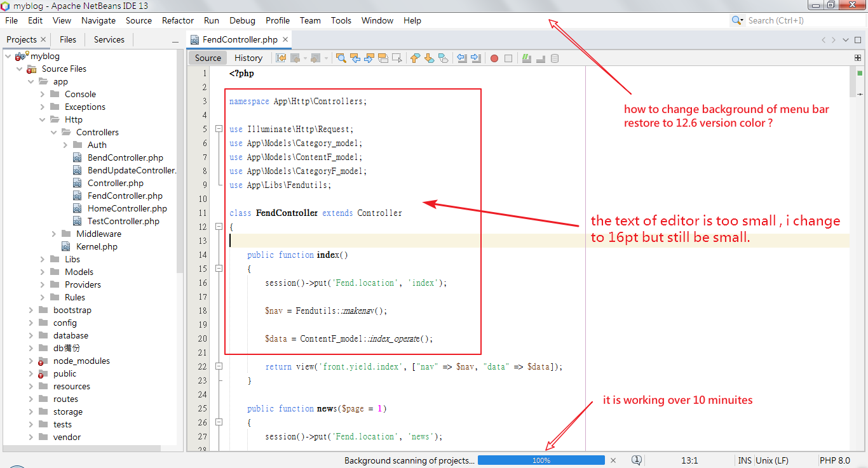868x468 pixels.
Task: Collapse news function fold at line 26
Action: 219,422
